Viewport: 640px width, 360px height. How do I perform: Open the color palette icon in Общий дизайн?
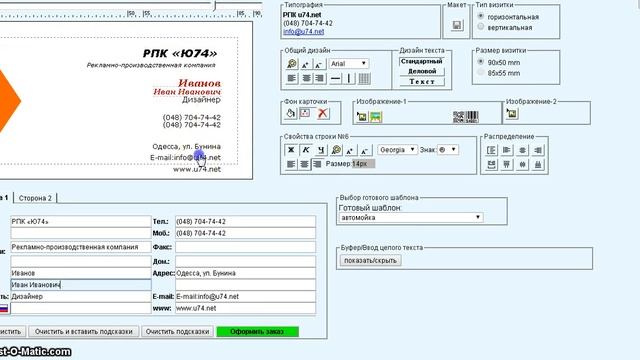pyautogui.click(x=291, y=64)
